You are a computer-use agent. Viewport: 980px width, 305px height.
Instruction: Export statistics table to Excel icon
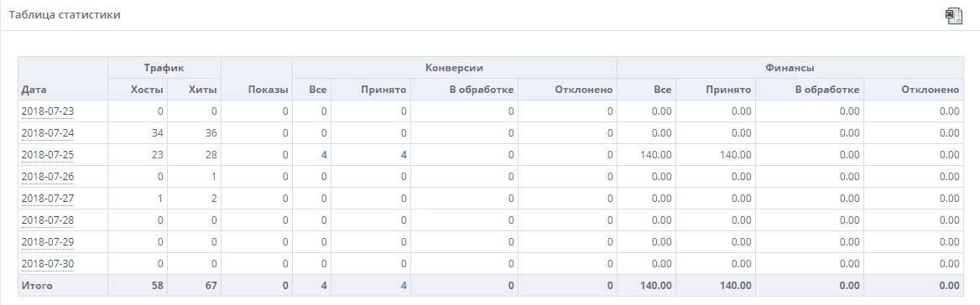click(x=954, y=16)
